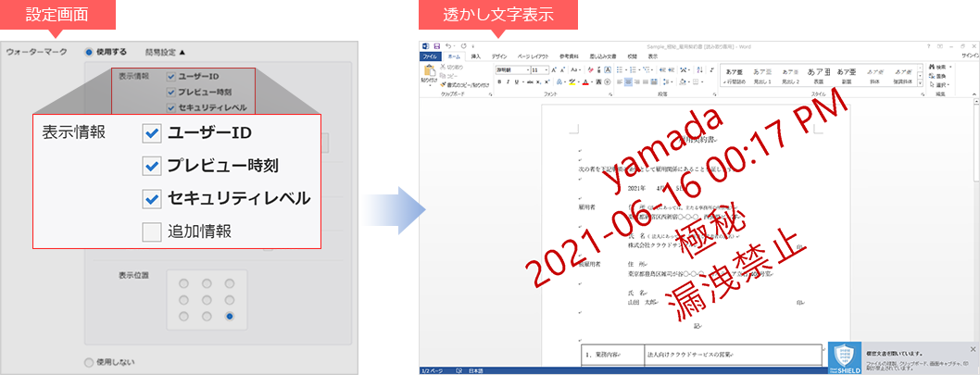The width and height of the screenshot is (980, 375).
Task: Expand the styles gallery More arrow
Action: coord(921,83)
